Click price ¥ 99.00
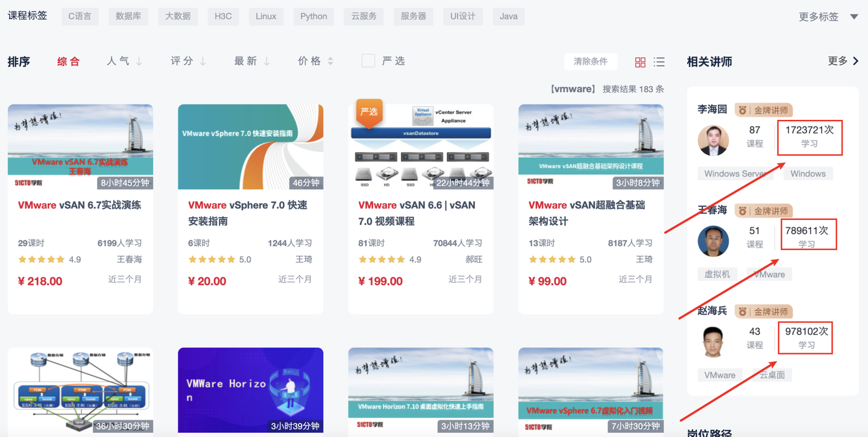The image size is (868, 437). coord(547,281)
